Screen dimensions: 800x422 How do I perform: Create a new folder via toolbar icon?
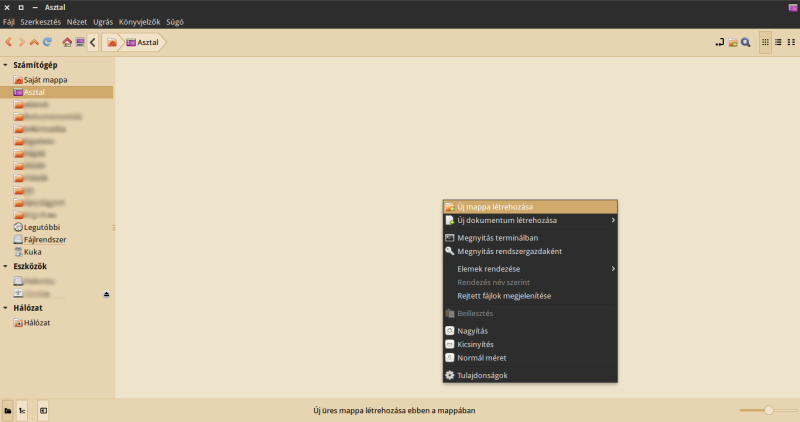[x=733, y=42]
